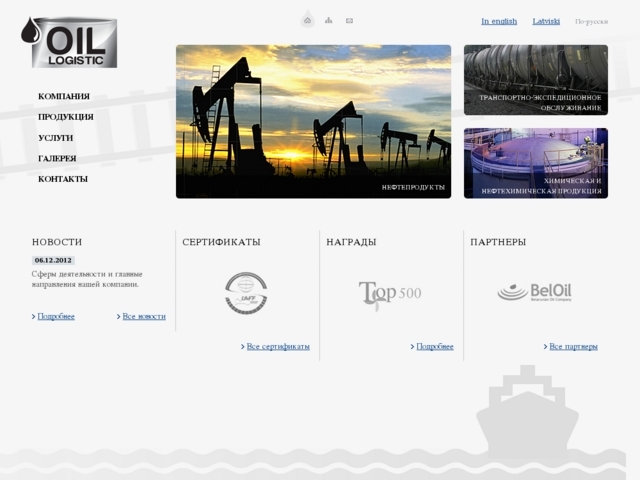This screenshot has width=640, height=480.
Task: Select the По-русски language option
Action: [x=591, y=22]
